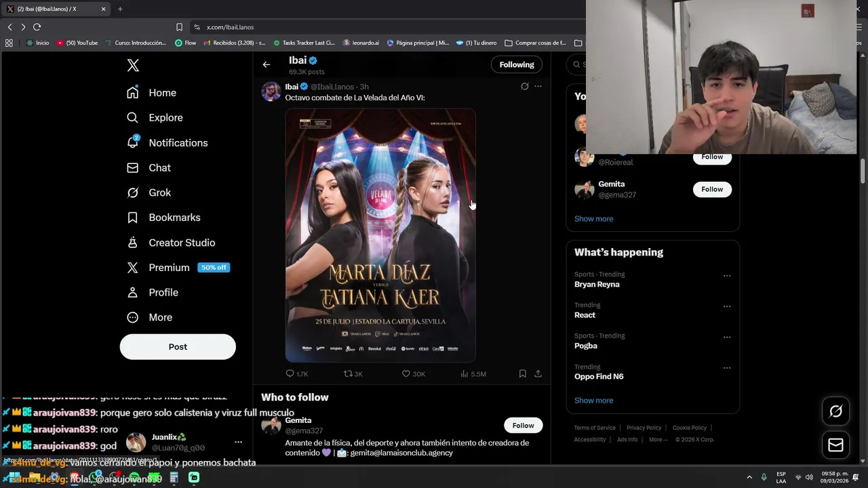Click the Post compose button
The image size is (868, 488).
click(x=178, y=347)
